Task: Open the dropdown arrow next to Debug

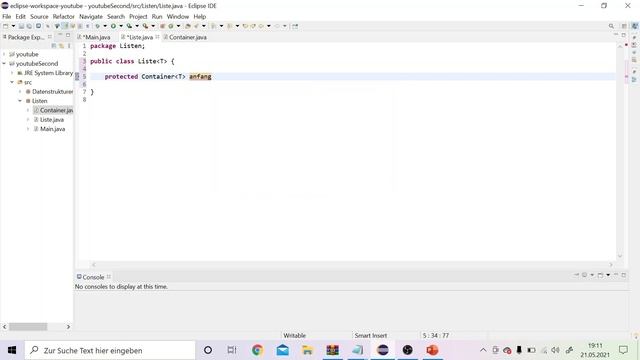Action: (105, 26)
